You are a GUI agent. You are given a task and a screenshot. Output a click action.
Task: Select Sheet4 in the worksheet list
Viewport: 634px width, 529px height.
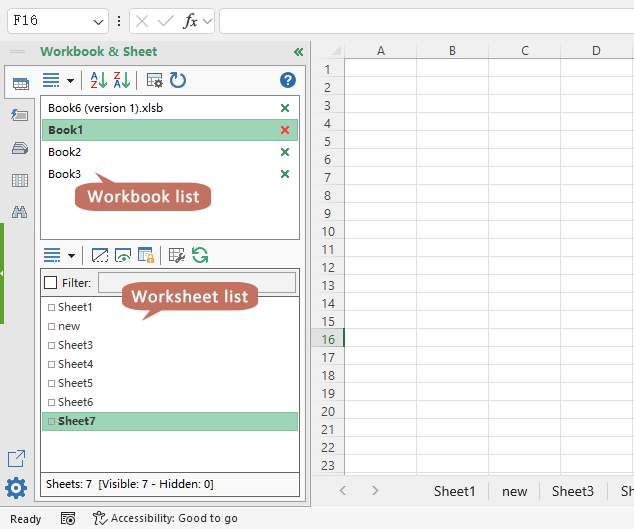[x=170, y=364]
